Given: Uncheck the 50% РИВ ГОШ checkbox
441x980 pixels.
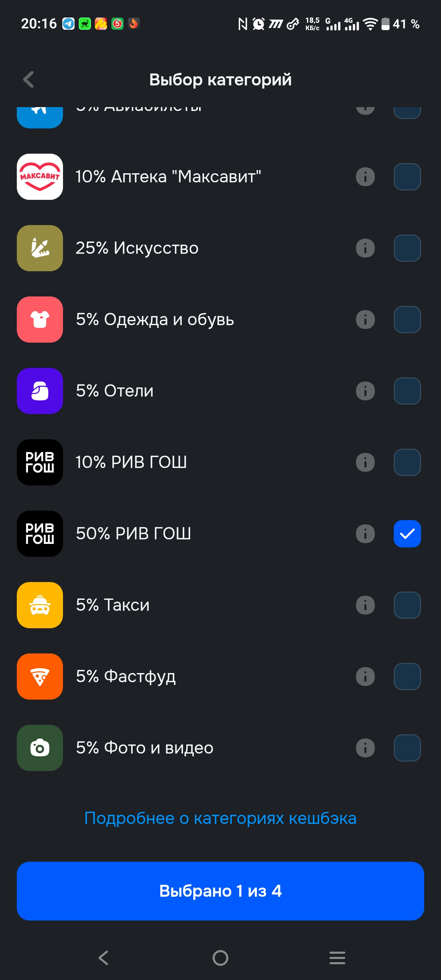Looking at the screenshot, I should tap(407, 534).
